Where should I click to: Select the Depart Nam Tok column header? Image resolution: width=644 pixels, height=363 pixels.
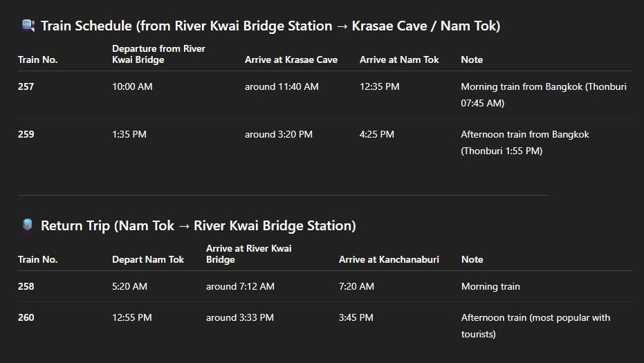tap(148, 259)
